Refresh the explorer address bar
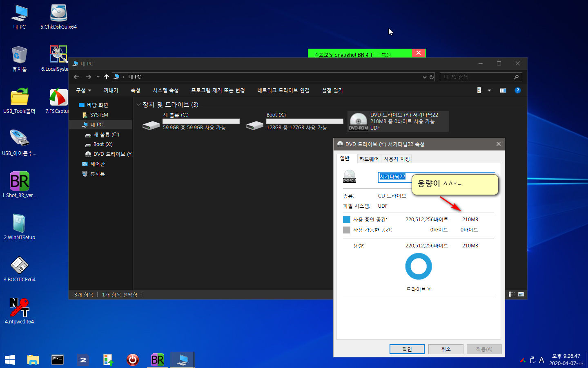Image resolution: width=588 pixels, height=368 pixels. pyautogui.click(x=432, y=77)
